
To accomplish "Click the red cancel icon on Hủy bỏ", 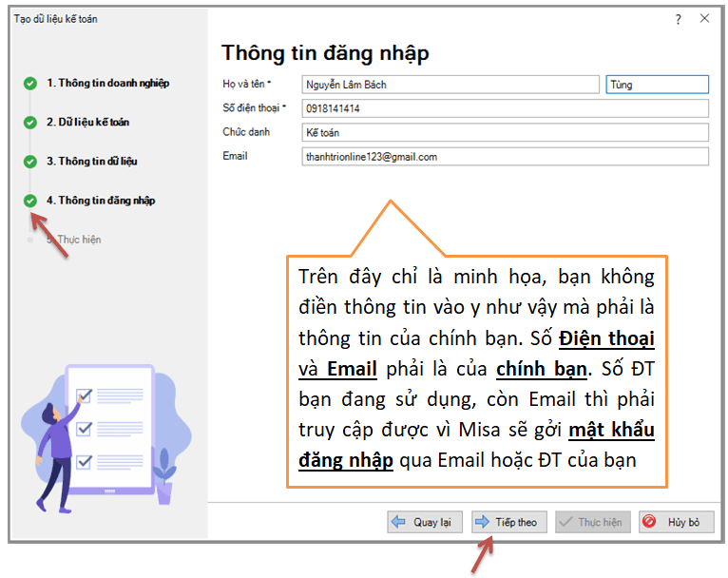I will coord(650,522).
